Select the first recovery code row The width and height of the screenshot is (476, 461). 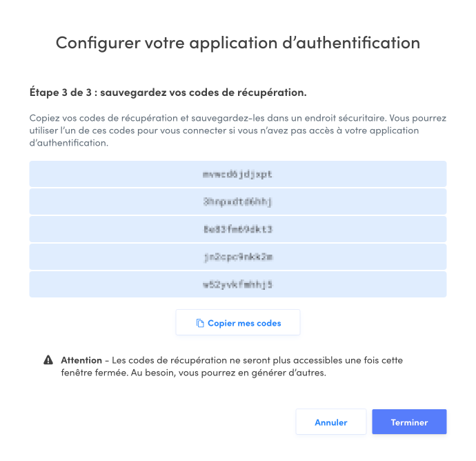click(237, 174)
